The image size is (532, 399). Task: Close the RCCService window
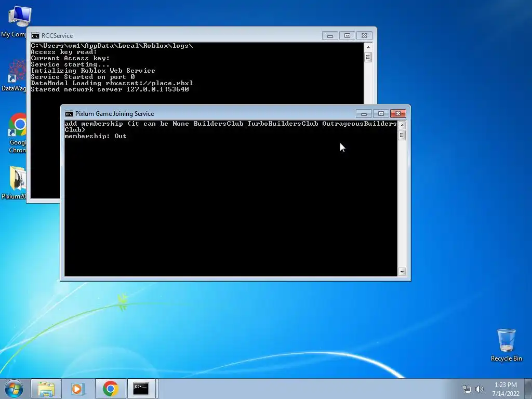click(364, 36)
